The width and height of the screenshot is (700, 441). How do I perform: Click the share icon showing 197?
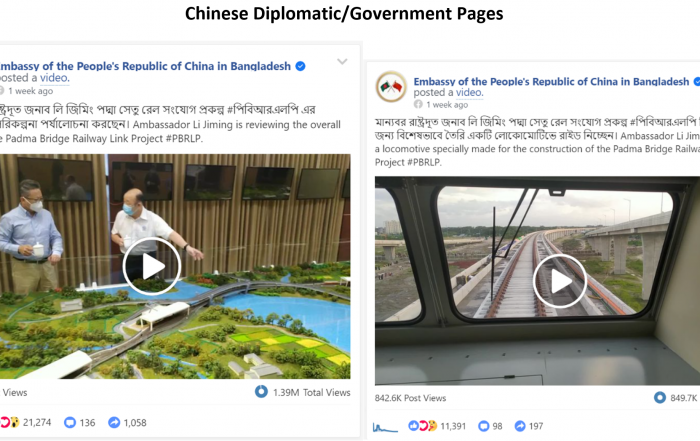[520, 426]
